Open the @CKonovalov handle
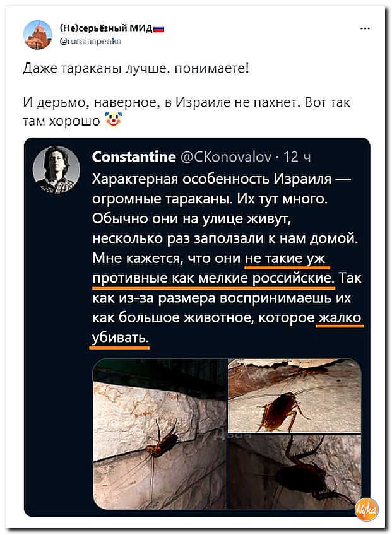This screenshot has height=535, width=392. point(225,156)
